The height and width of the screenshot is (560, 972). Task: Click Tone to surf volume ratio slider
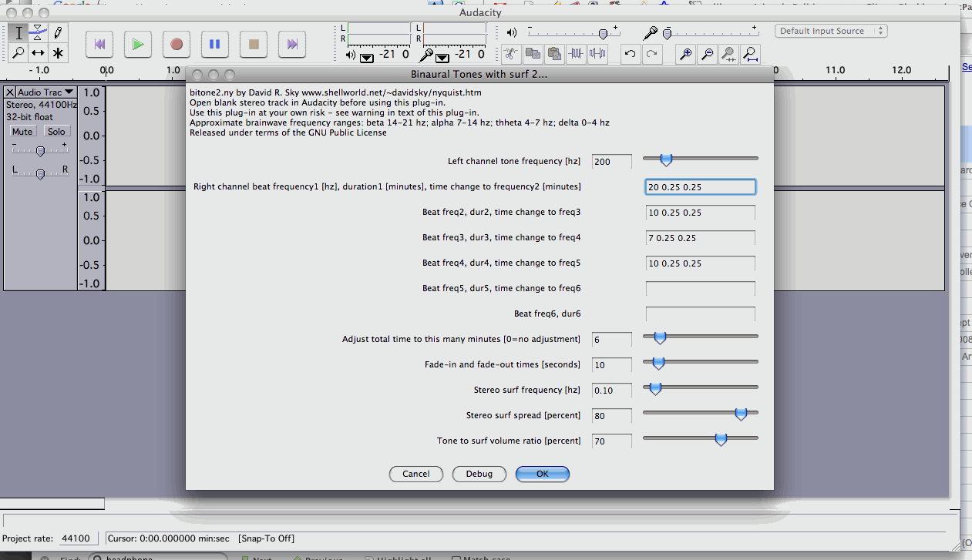click(700, 438)
